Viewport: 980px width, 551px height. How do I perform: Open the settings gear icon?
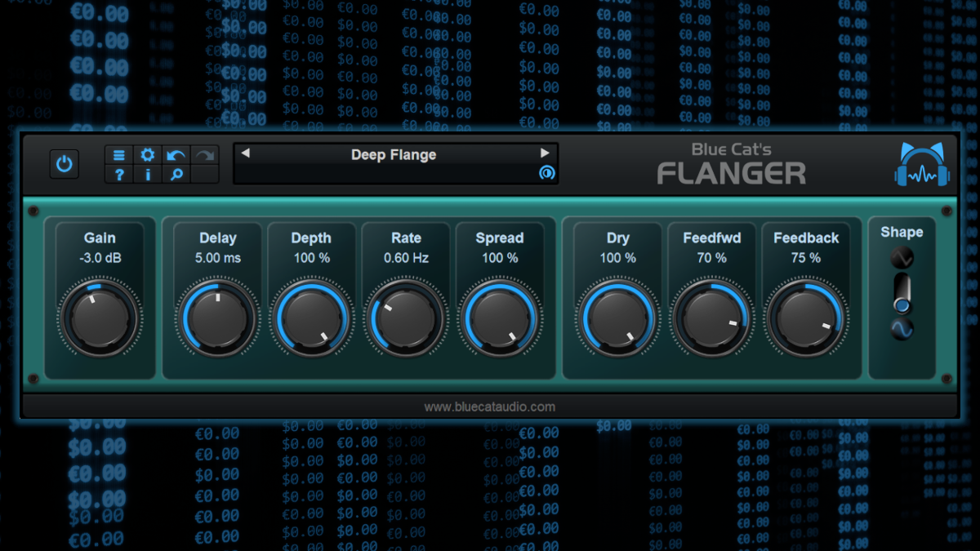pyautogui.click(x=148, y=155)
